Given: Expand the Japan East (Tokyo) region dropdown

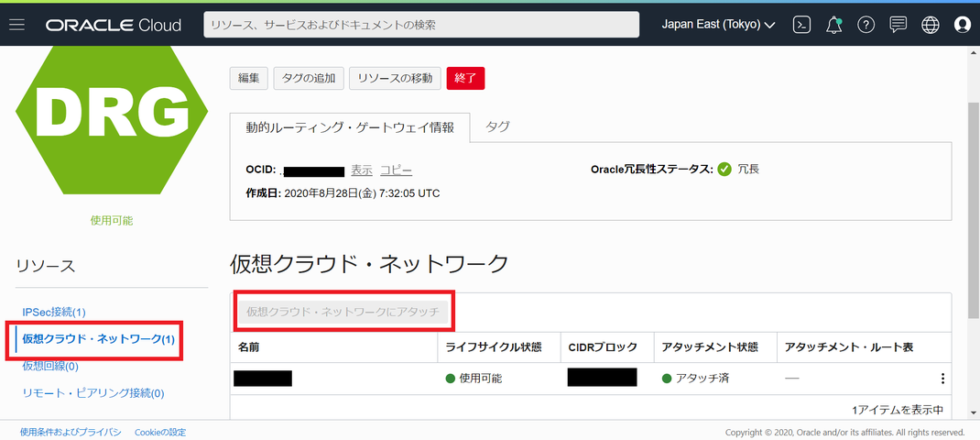Looking at the screenshot, I should pos(718,25).
